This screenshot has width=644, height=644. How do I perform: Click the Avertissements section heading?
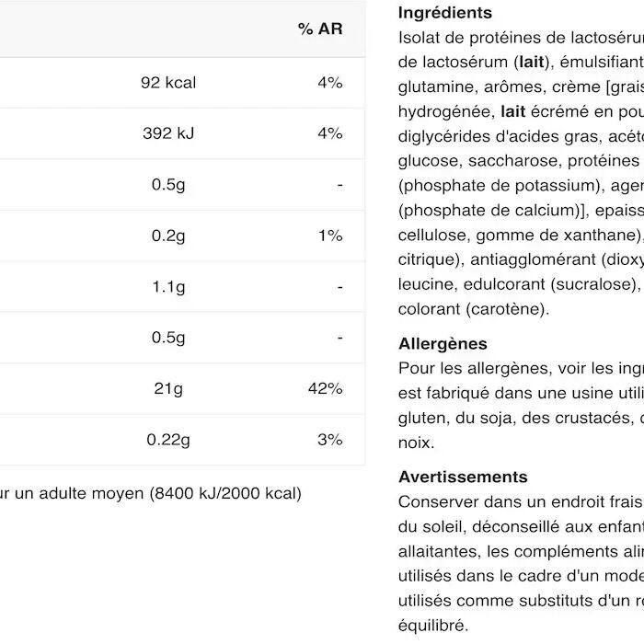pos(463,477)
